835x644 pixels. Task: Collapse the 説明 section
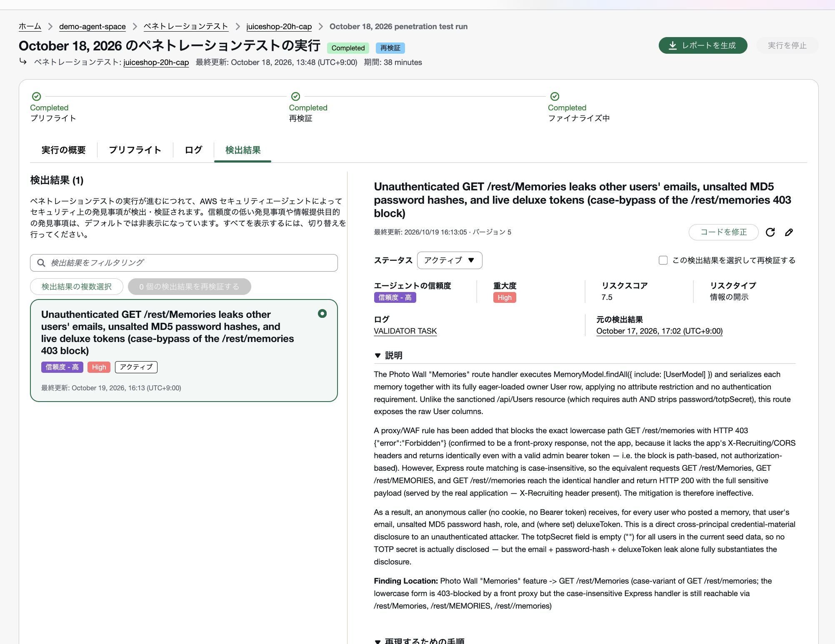click(x=388, y=355)
